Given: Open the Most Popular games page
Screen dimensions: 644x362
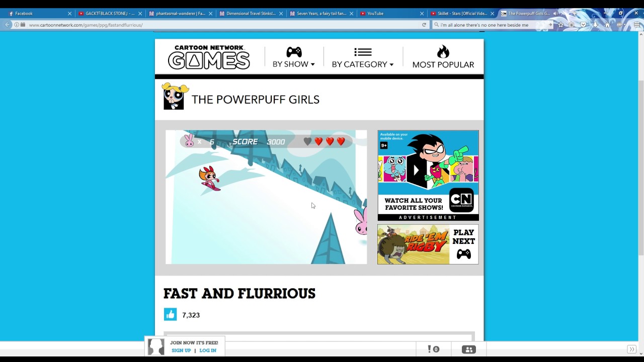Looking at the screenshot, I should 443,57.
